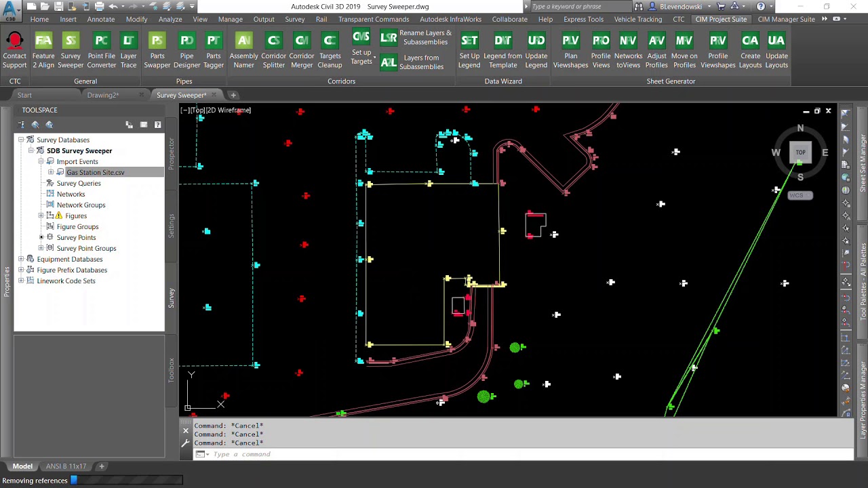
Task: Open the Contact Support tool
Action: (x=14, y=51)
